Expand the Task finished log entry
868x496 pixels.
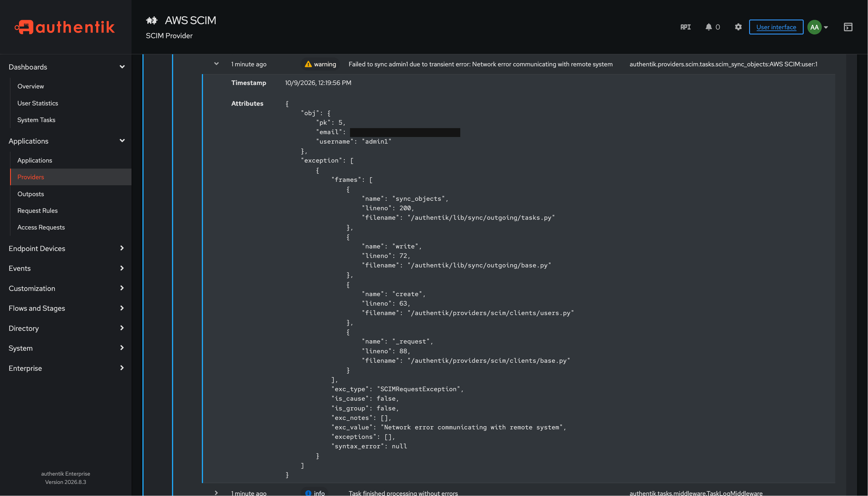click(x=216, y=493)
